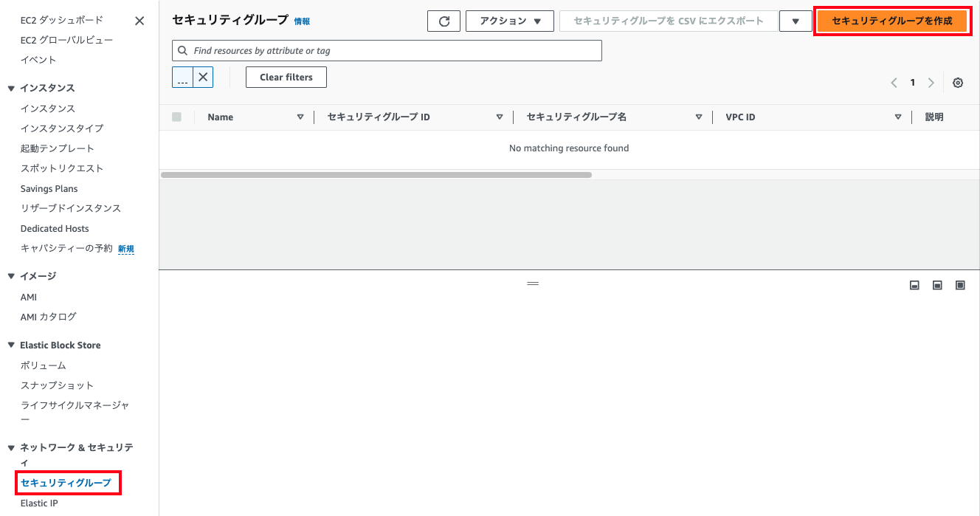
Task: Close the EC2 navigation sidebar
Action: coord(139,21)
